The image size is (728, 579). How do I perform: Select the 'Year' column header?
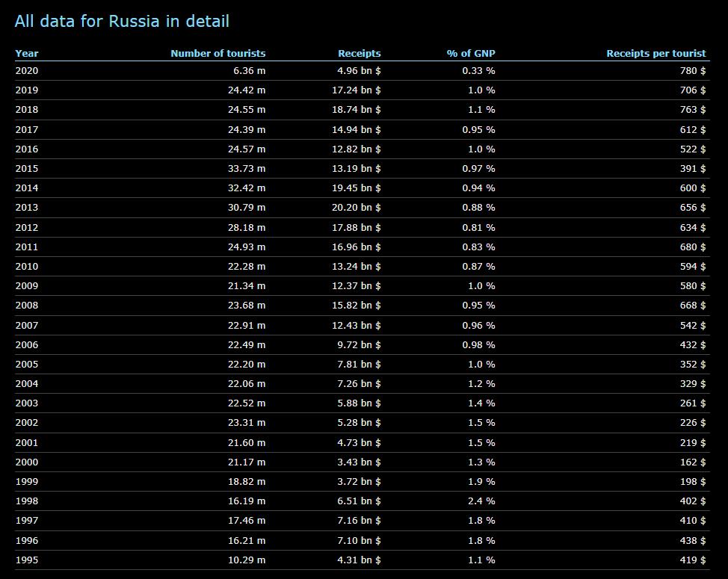click(27, 53)
